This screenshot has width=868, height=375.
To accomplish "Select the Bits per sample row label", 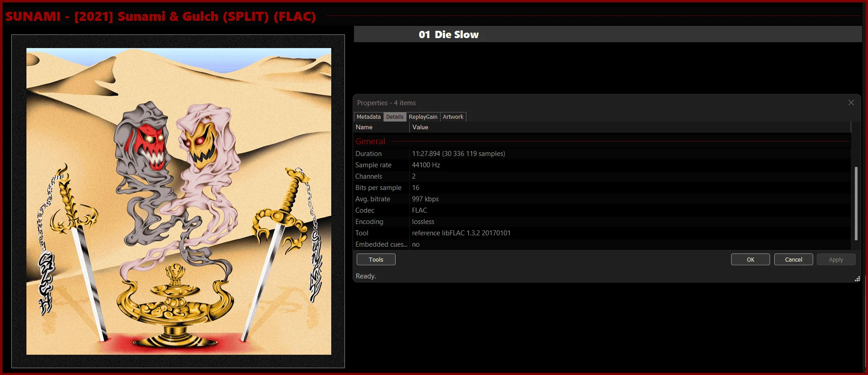I will (378, 188).
